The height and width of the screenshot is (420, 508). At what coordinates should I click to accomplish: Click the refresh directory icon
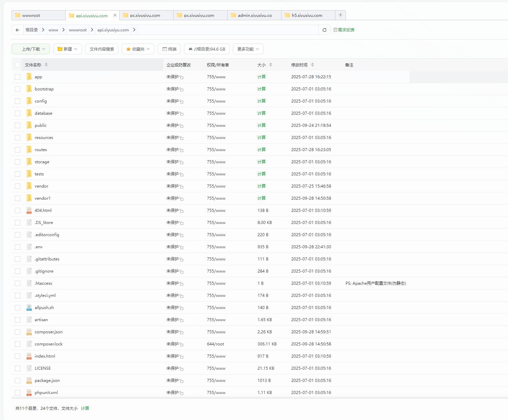click(x=324, y=30)
